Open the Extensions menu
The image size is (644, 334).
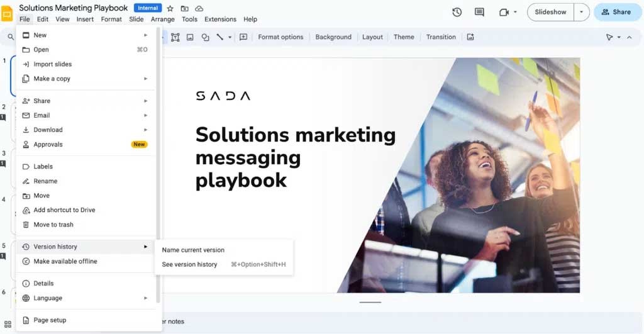(220, 19)
